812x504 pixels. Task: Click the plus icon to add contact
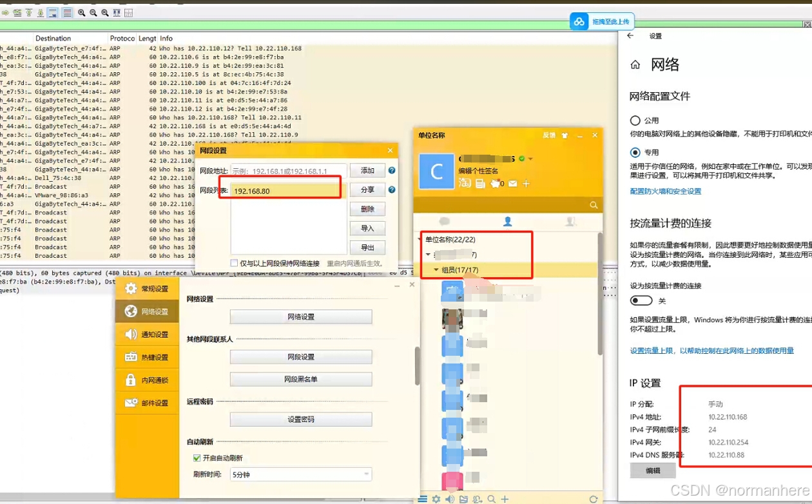(x=505, y=499)
